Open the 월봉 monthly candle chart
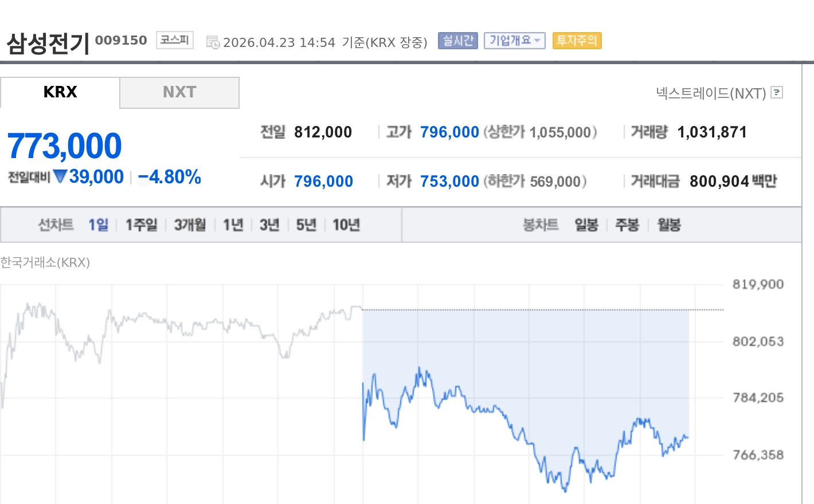Screen dimensions: 814x504 668,225
